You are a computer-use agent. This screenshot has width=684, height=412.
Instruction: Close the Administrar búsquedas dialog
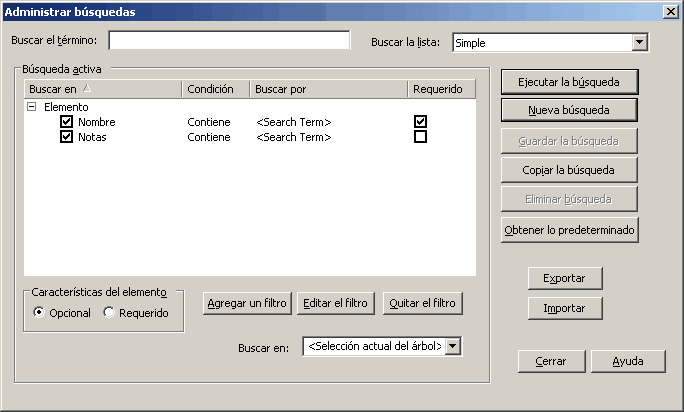pyautogui.click(x=670, y=11)
